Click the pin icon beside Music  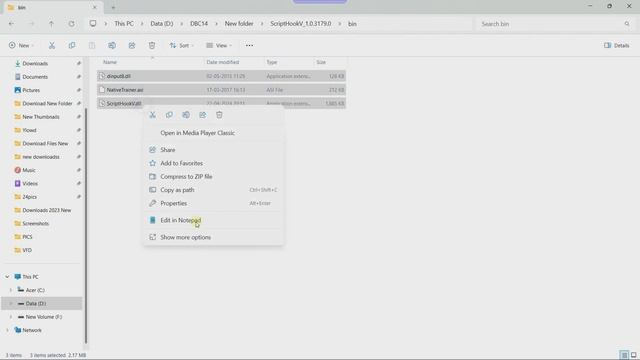click(x=78, y=170)
